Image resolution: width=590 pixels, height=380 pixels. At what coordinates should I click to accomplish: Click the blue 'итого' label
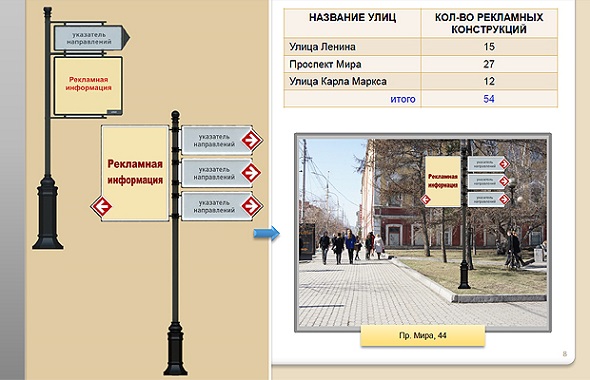[x=403, y=99]
